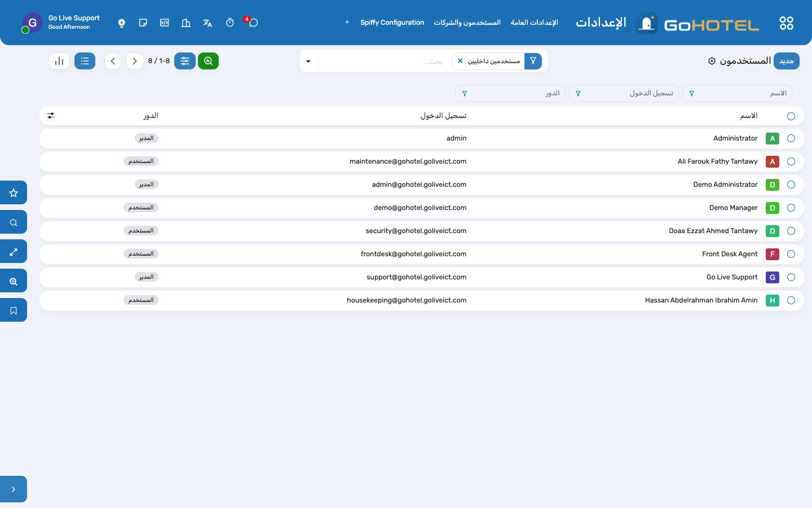The image size is (812, 508).
Task: Open optional columns adjust settings
Action: (51, 116)
